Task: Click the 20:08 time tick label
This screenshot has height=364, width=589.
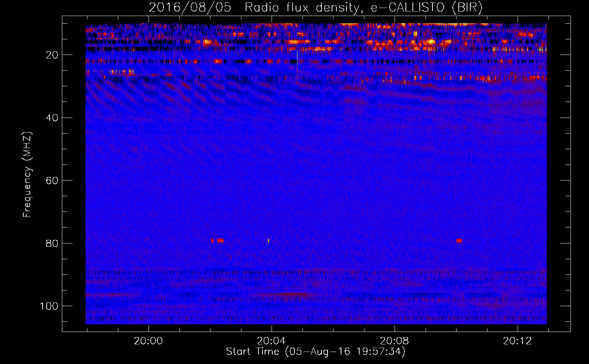Action: 394,341
